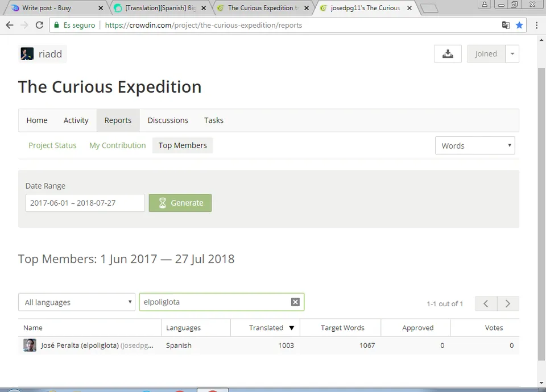
Task: Open the Chrome three-dot menu
Action: [536, 25]
